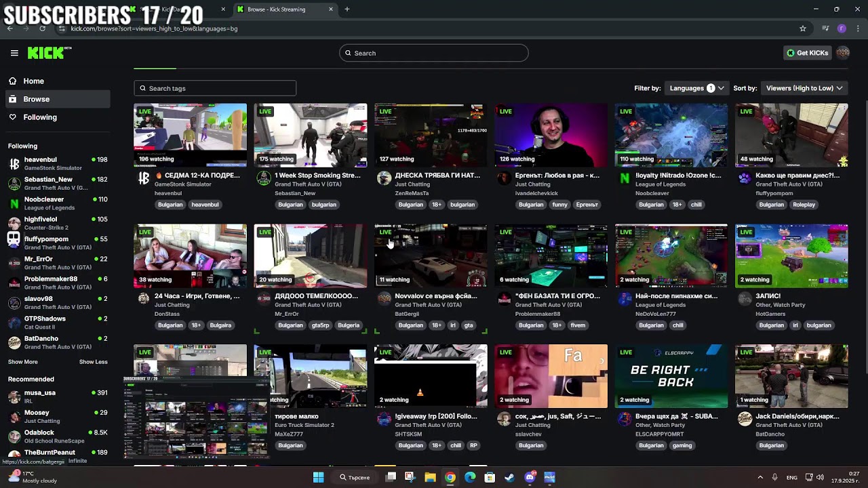The height and width of the screenshot is (488, 868).
Task: Open Steam from the taskbar
Action: click(510, 477)
